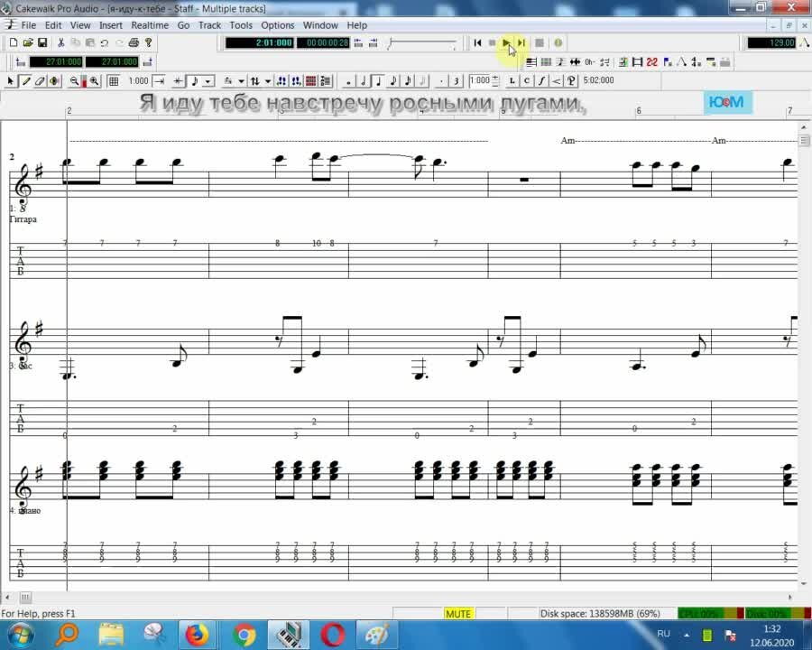Open context help with the question mark icon
Image resolution: width=812 pixels, height=650 pixels.
[x=149, y=43]
